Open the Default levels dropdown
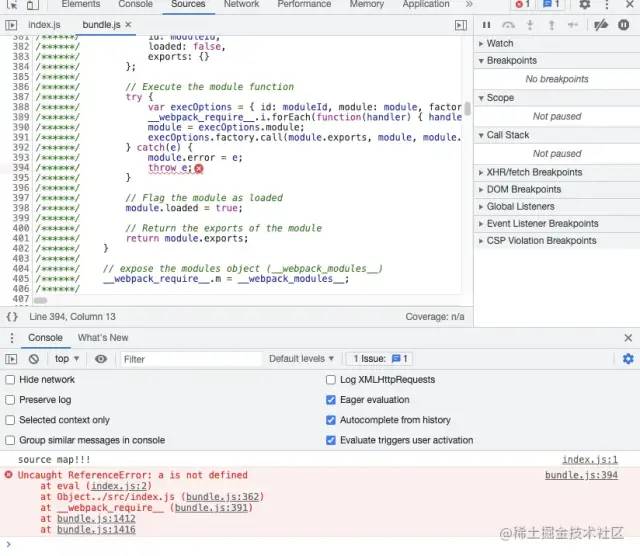The height and width of the screenshot is (556, 640). pyautogui.click(x=301, y=359)
